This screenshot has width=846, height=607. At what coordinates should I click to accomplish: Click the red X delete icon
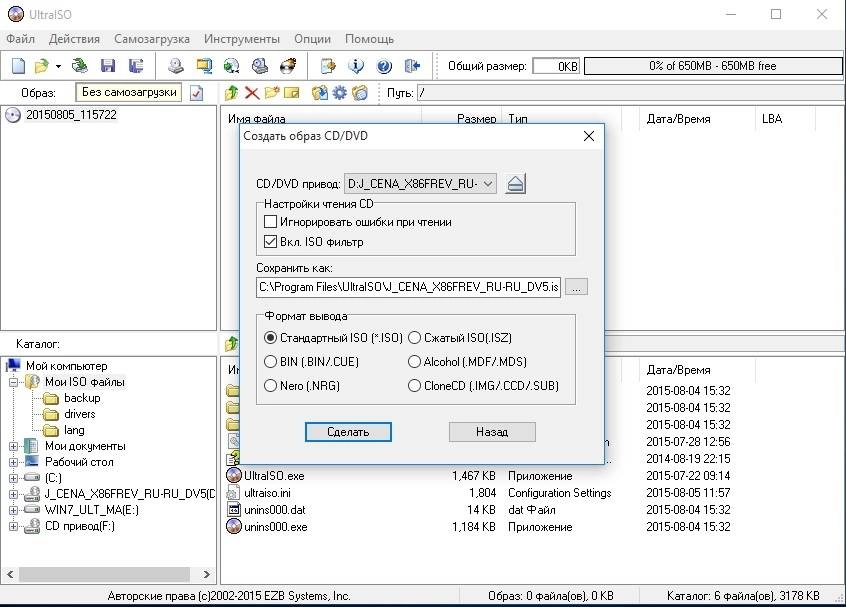pyautogui.click(x=251, y=93)
